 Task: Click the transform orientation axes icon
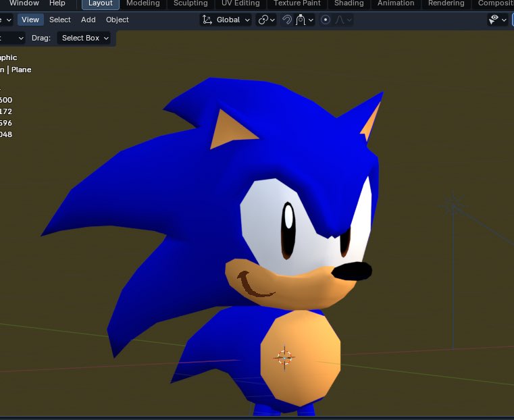pyautogui.click(x=207, y=20)
